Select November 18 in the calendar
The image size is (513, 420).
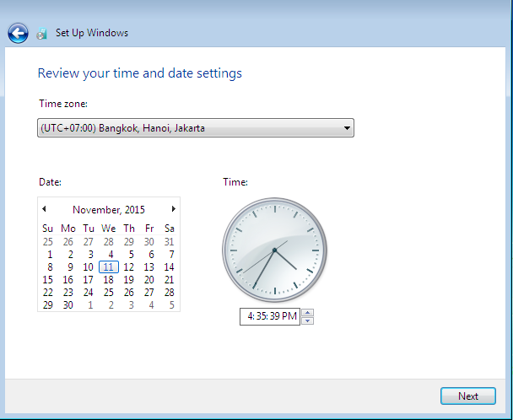(109, 280)
